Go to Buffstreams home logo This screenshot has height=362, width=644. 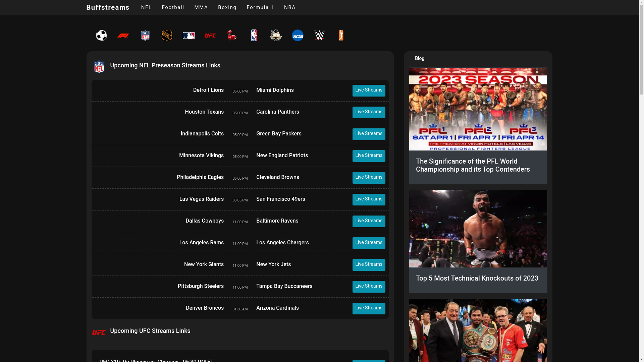pyautogui.click(x=108, y=7)
